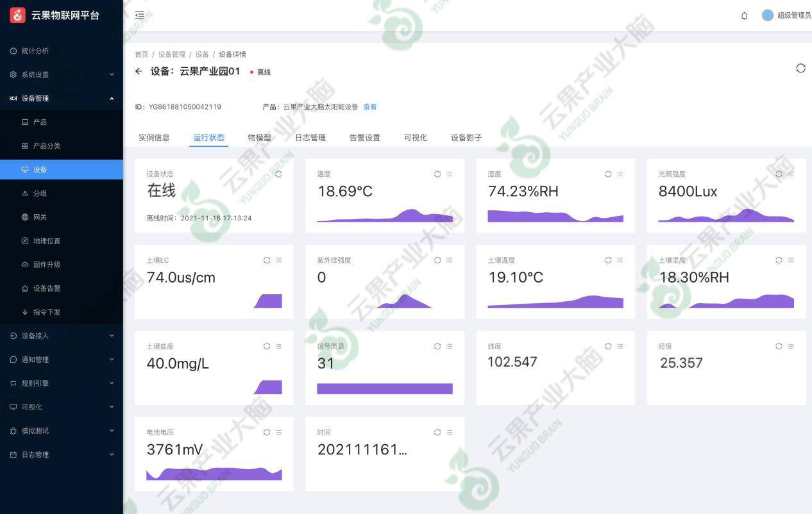Open list view icon on 光照强度 card
This screenshot has height=514, width=812.
[790, 174]
